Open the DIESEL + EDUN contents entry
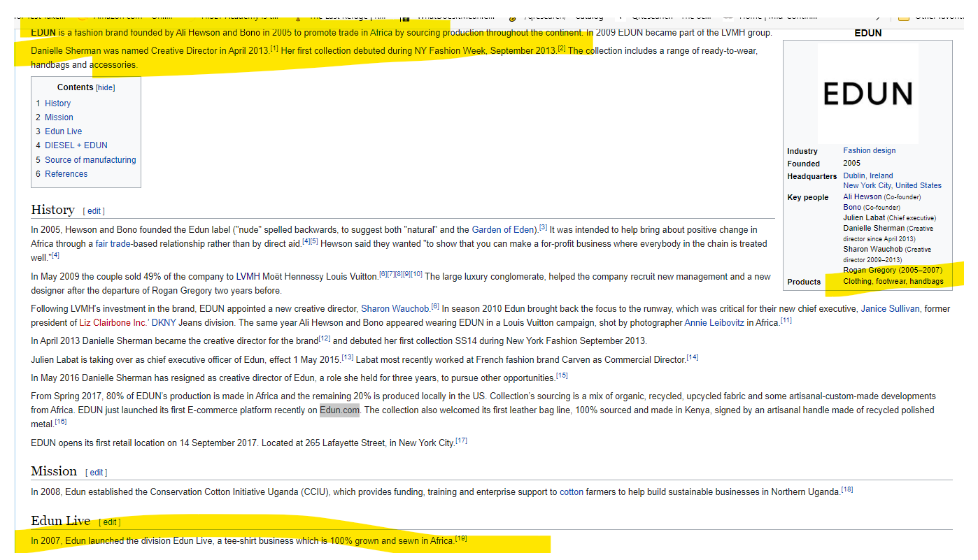Image resolution: width=978 pixels, height=560 pixels. [x=76, y=145]
